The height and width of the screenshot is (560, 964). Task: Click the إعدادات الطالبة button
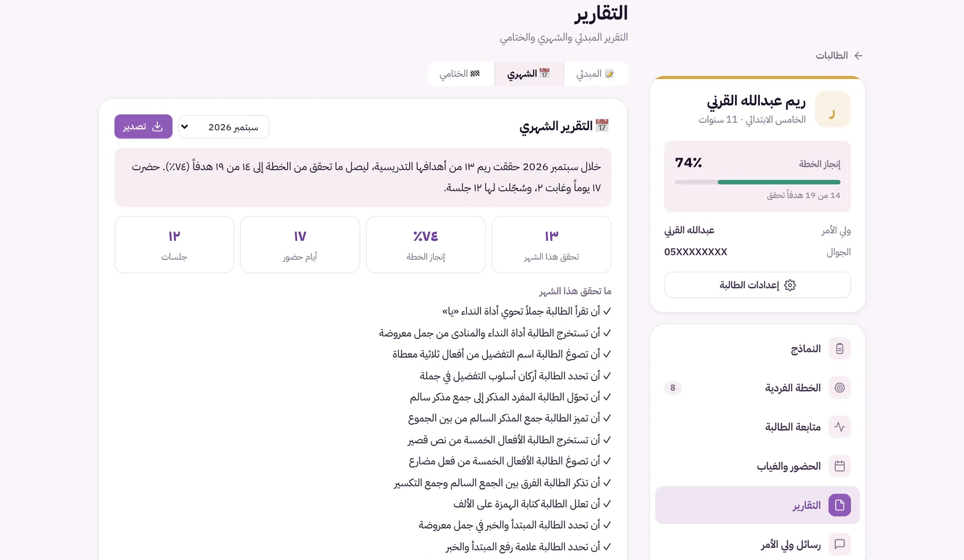point(757,285)
